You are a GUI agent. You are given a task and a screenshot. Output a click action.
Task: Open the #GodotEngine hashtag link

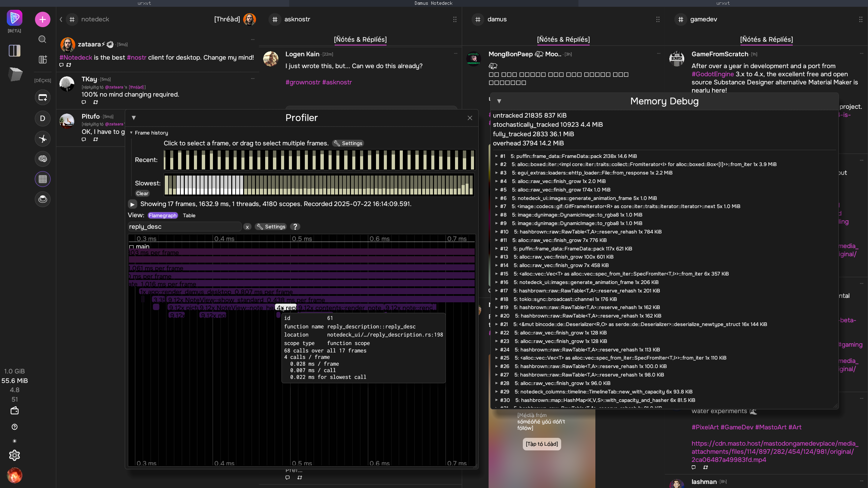click(713, 74)
